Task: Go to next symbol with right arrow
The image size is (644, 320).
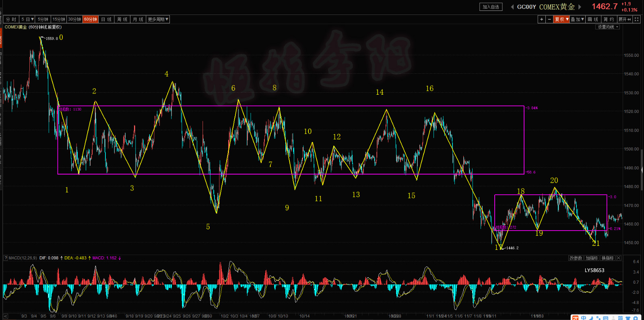Action: pos(580,7)
